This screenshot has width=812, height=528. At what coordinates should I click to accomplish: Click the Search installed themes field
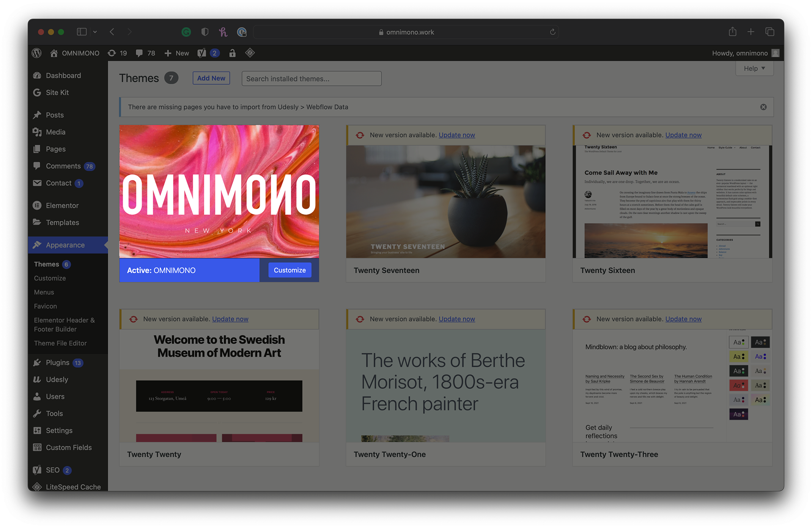tap(311, 79)
